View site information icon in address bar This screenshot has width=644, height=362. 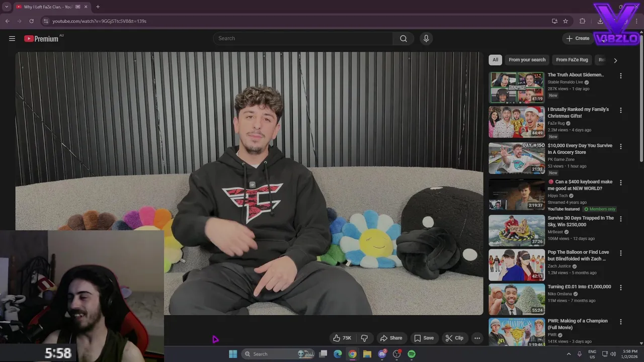coord(46,21)
